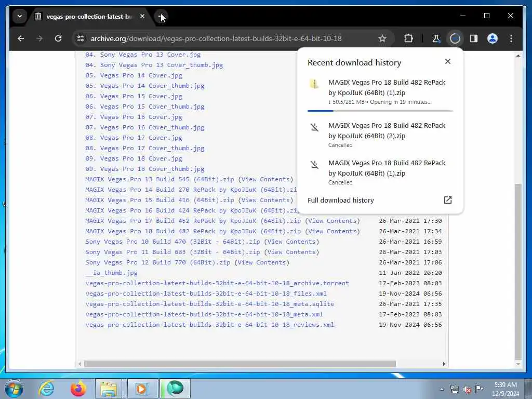
Task: Open Chrome three-dot menu
Action: click(x=511, y=38)
